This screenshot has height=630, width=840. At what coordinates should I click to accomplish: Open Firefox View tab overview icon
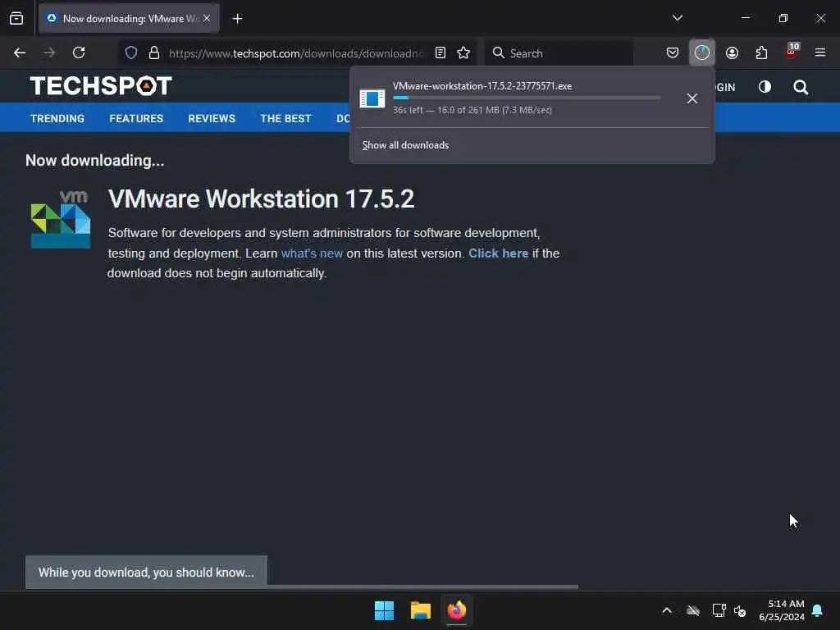(x=16, y=19)
